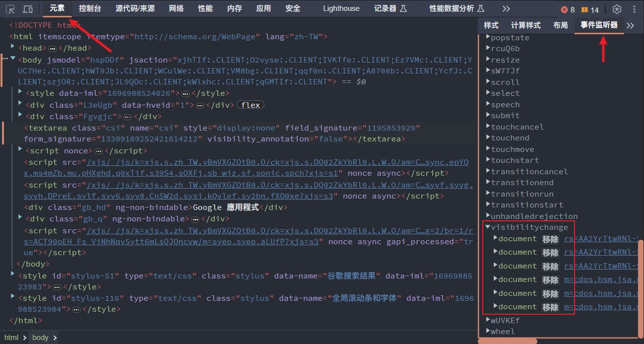Image resolution: width=644 pixels, height=344 pixels.
Task: Show more main tabs chevron
Action: (x=506, y=9)
